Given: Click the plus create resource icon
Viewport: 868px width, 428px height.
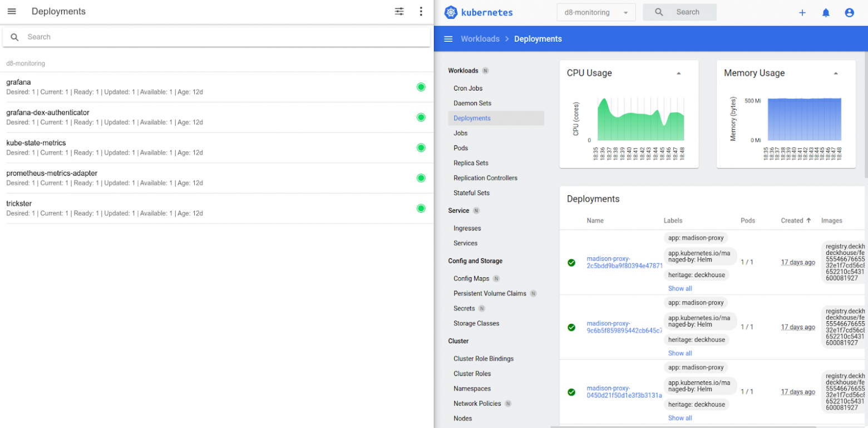Looking at the screenshot, I should [x=802, y=13].
